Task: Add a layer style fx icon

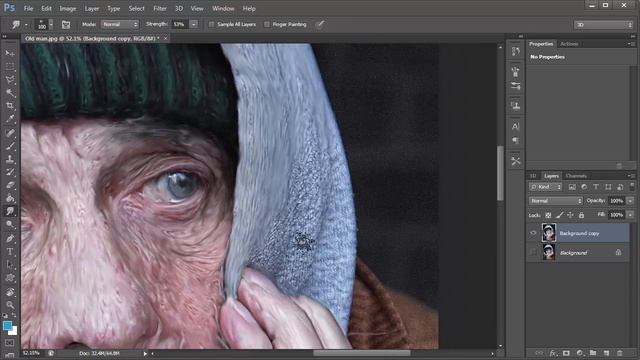Action: point(553,353)
